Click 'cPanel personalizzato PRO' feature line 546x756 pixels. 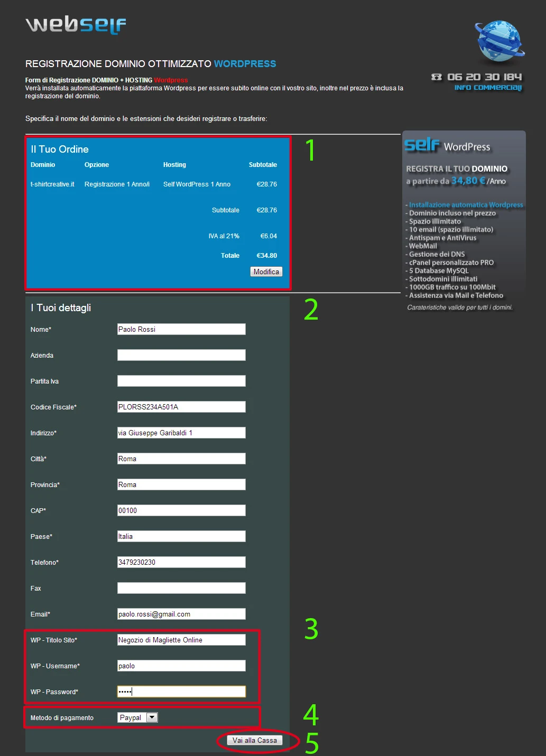click(451, 263)
